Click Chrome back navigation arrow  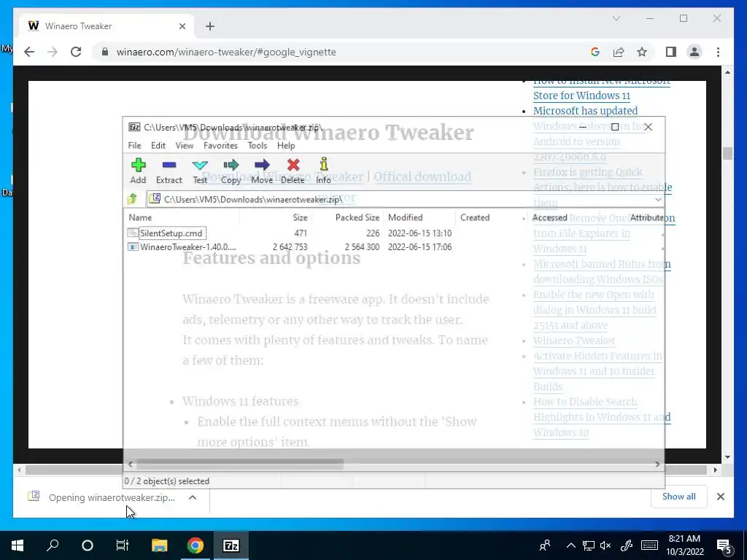point(29,52)
